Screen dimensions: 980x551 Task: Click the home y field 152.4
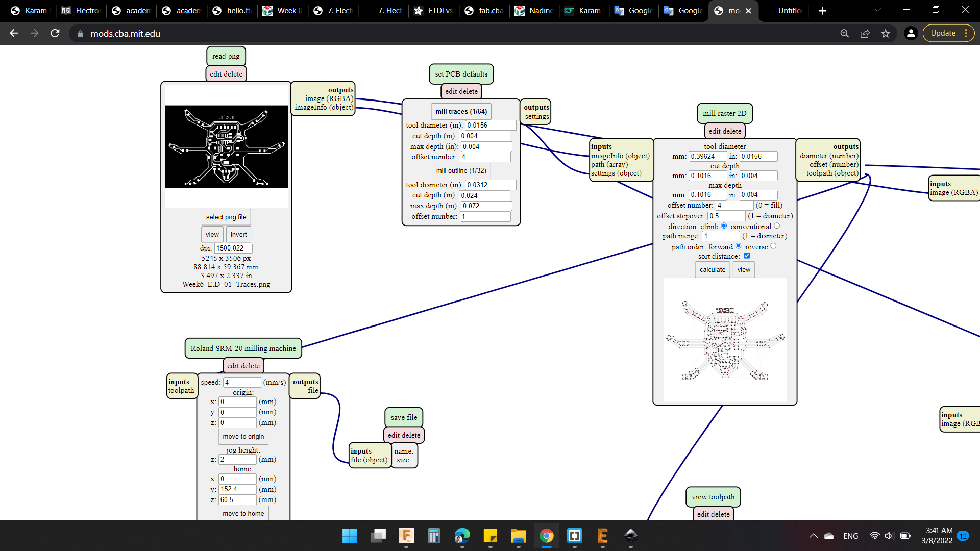[237, 489]
